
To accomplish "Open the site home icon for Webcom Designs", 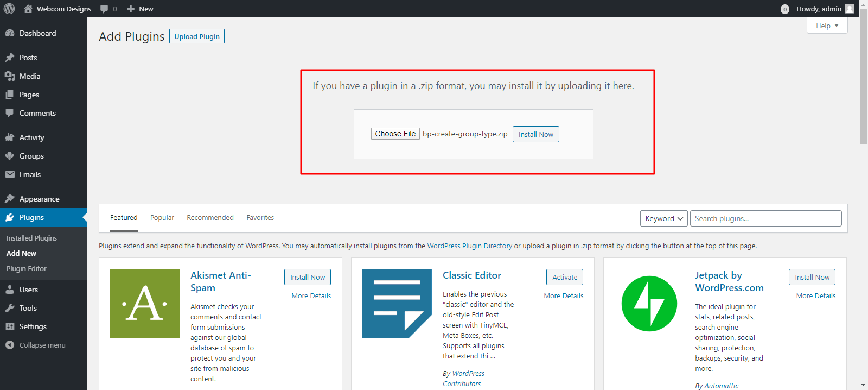I will click(x=28, y=9).
